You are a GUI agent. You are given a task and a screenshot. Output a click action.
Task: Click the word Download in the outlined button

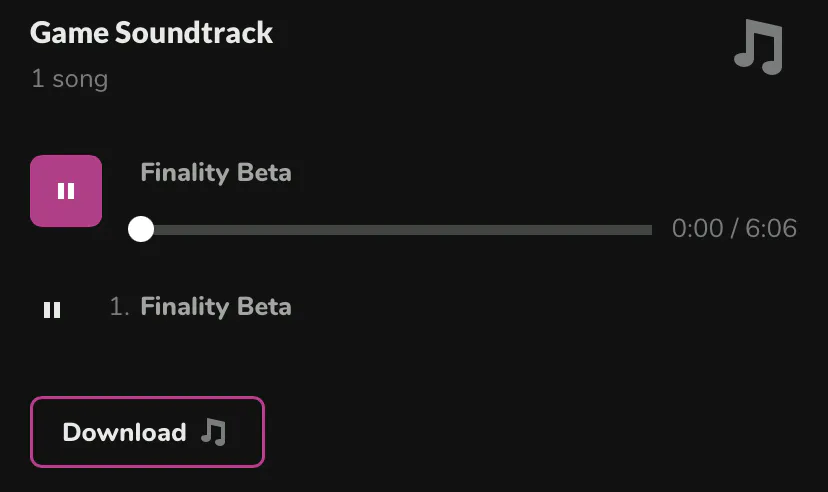124,432
